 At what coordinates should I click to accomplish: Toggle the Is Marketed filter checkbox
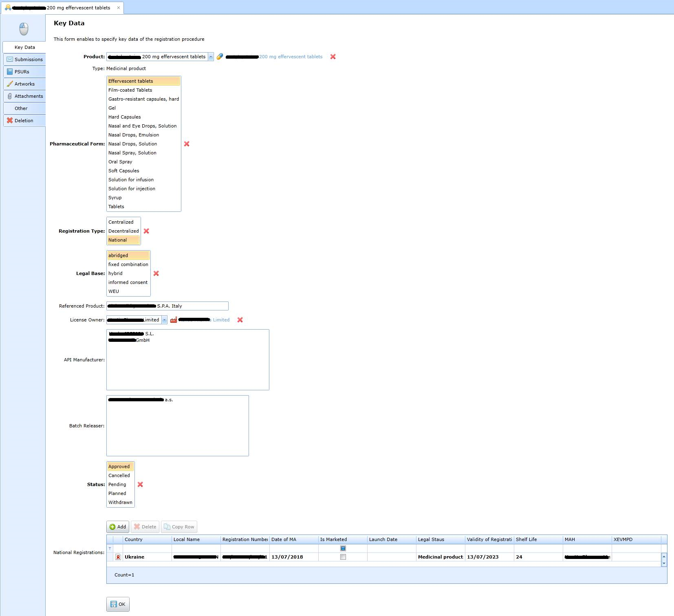(343, 548)
